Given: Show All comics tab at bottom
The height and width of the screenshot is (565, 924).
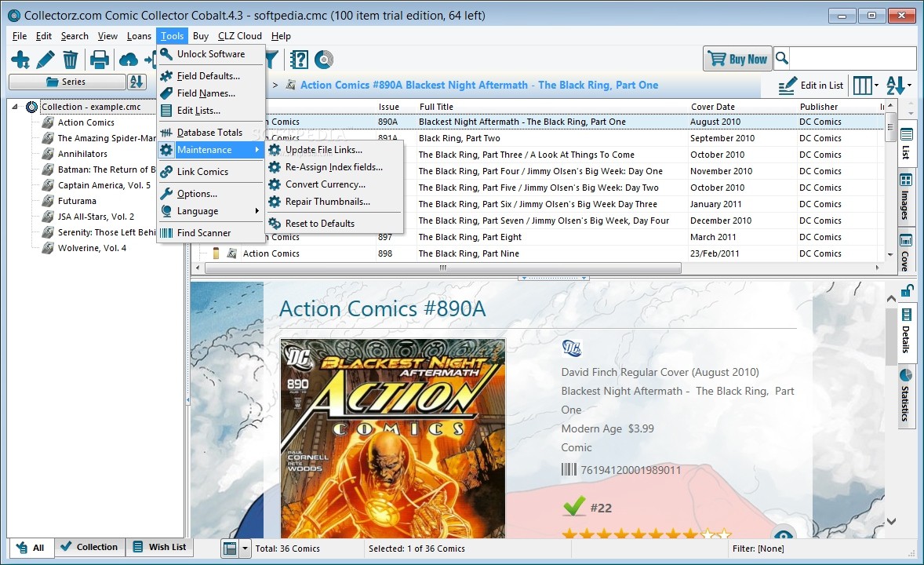Looking at the screenshot, I should pos(31,548).
